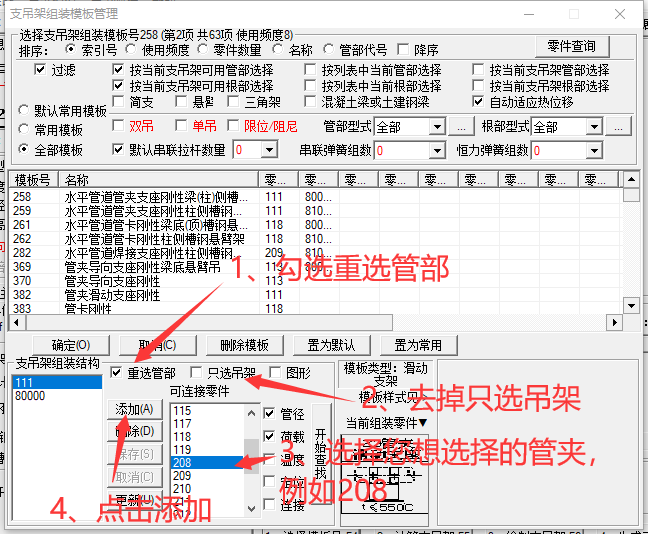The width and height of the screenshot is (648, 534).
Task: Click the ellipsis button beside 根部型式
Action: 620,128
